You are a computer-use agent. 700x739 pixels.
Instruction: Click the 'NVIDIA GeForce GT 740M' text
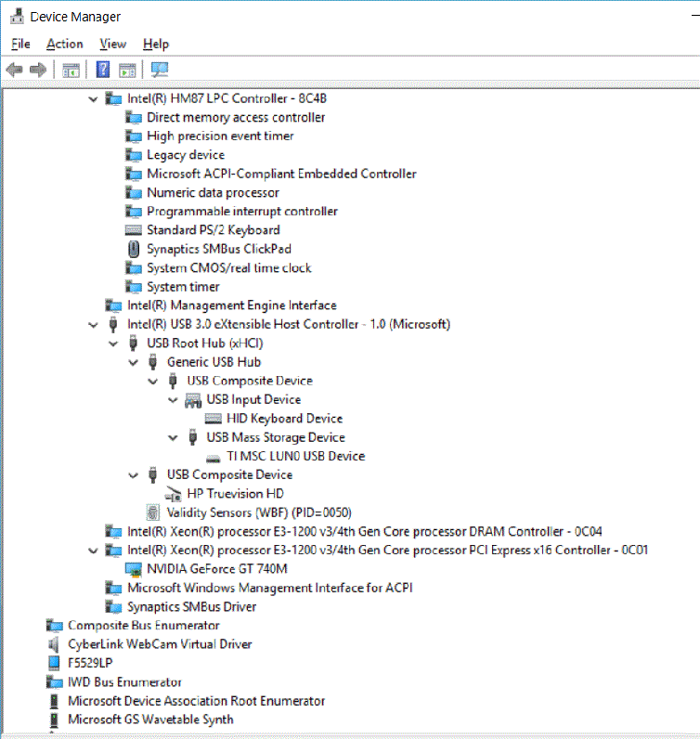tap(217, 569)
